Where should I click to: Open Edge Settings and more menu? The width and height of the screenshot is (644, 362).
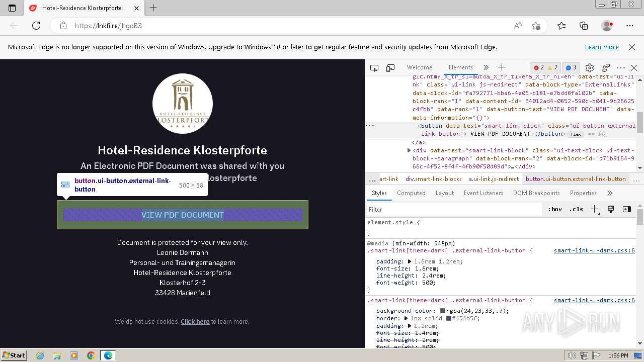[x=630, y=26]
